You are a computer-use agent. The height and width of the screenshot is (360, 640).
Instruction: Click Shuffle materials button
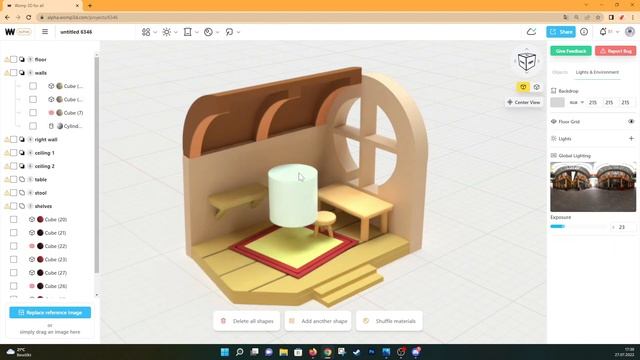tap(389, 321)
